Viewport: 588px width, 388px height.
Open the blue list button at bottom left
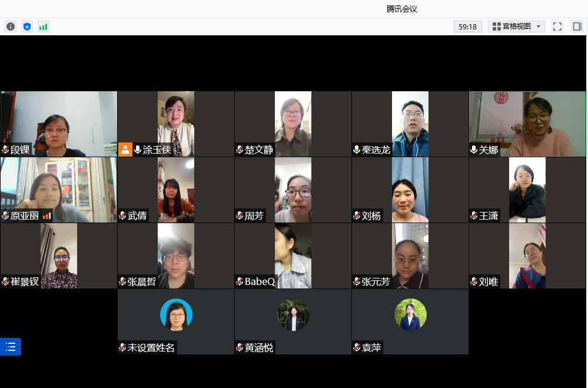point(11,347)
